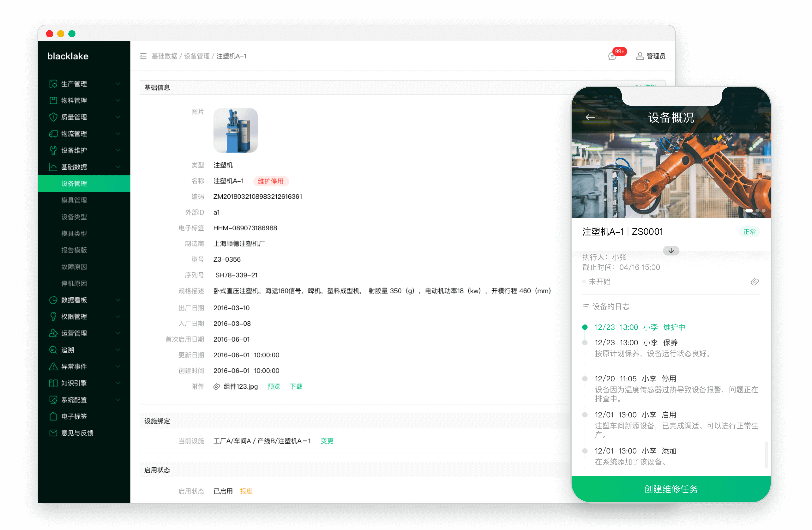
Task: Click the 异常事件 warning triangle icon
Action: (53, 367)
